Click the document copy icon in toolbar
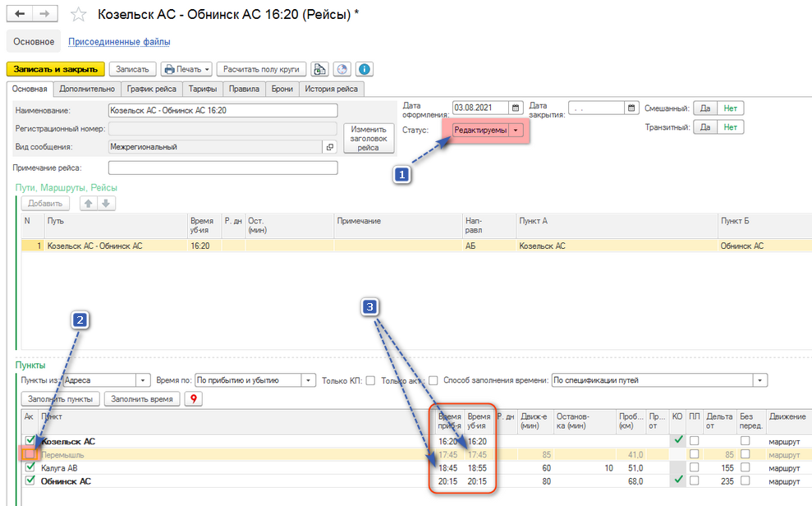Image resolution: width=812 pixels, height=506 pixels. 321,70
